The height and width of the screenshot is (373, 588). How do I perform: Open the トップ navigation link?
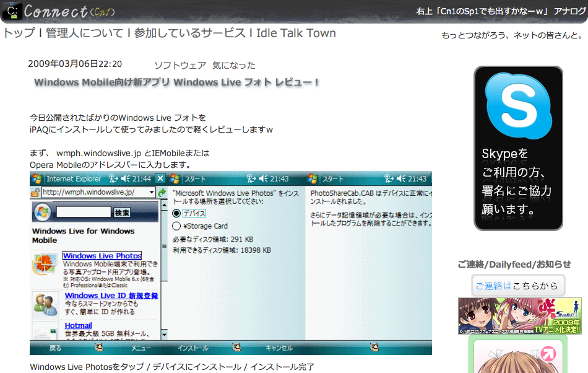19,33
